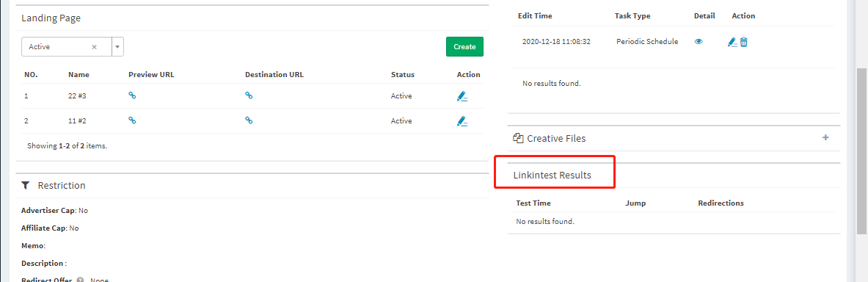Select the Destination URL column header
Viewport: 868px width, 282px height.
(274, 74)
